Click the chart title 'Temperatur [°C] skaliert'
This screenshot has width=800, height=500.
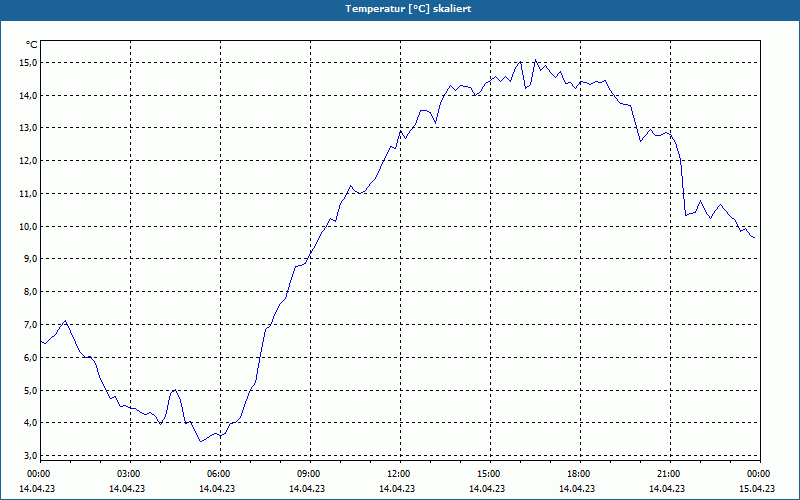[408, 9]
